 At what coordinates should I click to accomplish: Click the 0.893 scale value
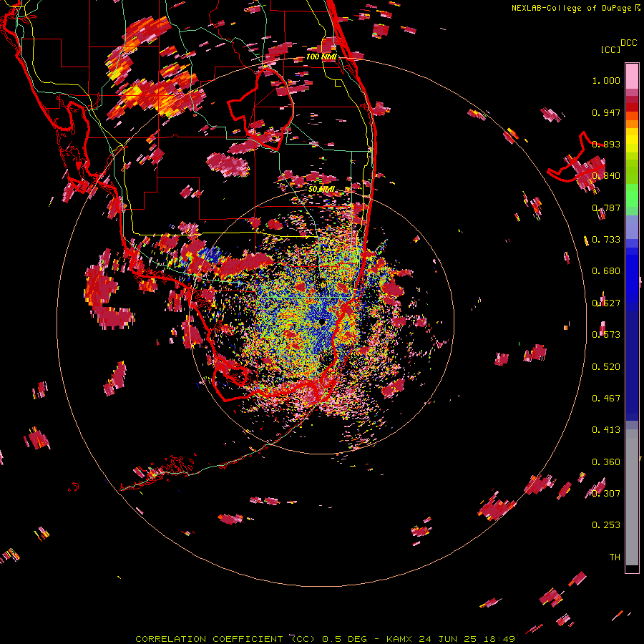[606, 144]
